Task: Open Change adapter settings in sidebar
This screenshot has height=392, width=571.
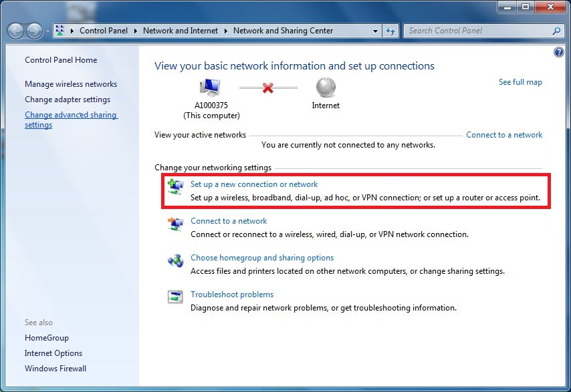Action: click(x=68, y=100)
